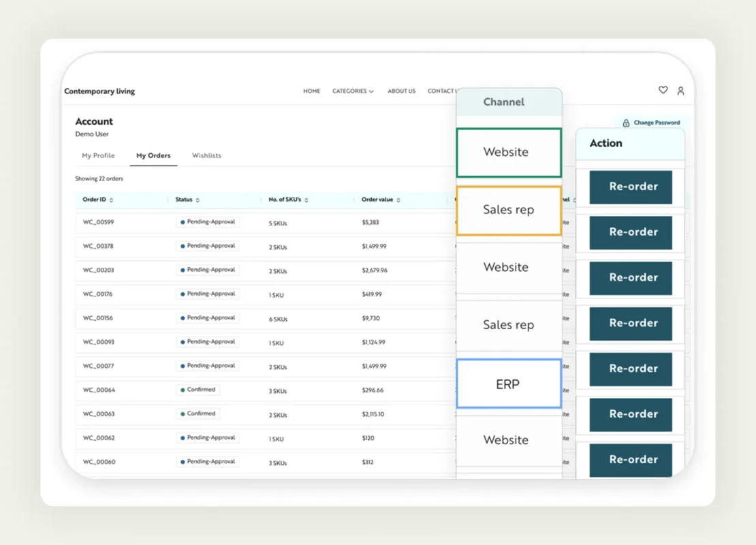Screen dimensions: 756x545
Task: Select the Website channel option
Action: [x=508, y=152]
